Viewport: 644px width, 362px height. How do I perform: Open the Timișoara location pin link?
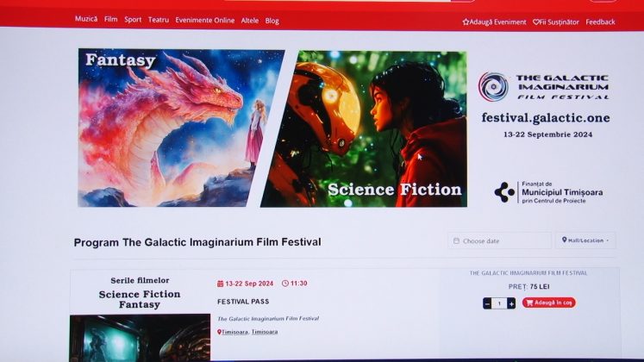pyautogui.click(x=233, y=332)
